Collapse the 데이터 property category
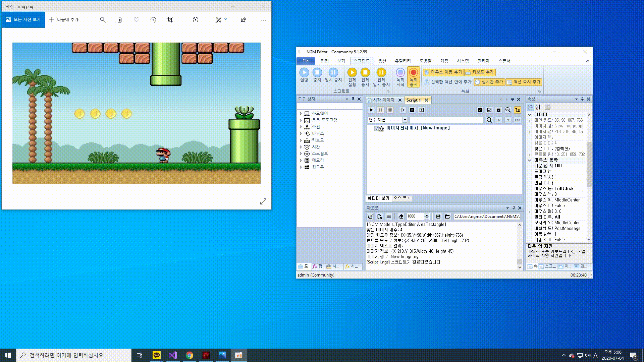Screen dimensions: 644x362 pos(530,115)
